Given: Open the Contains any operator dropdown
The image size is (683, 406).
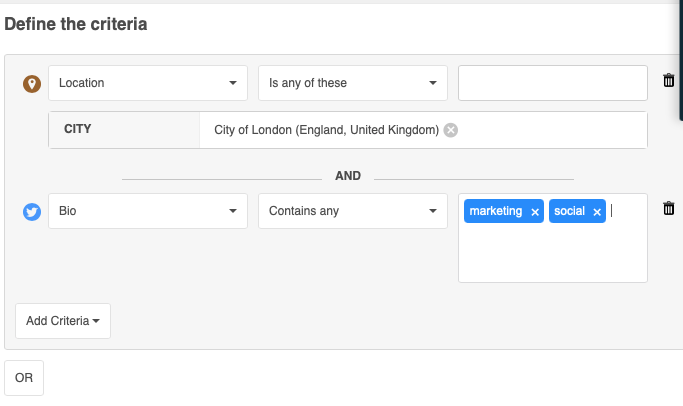Looking at the screenshot, I should (353, 211).
